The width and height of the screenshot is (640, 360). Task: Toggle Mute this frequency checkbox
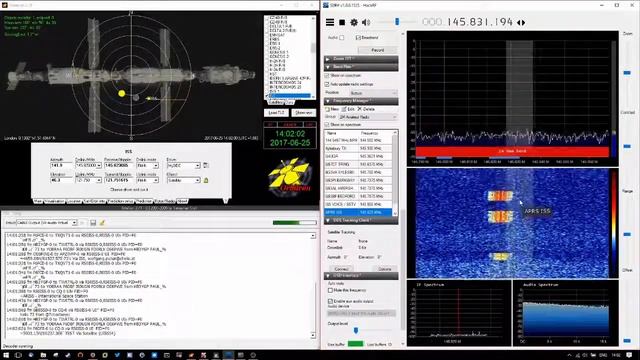point(330,290)
